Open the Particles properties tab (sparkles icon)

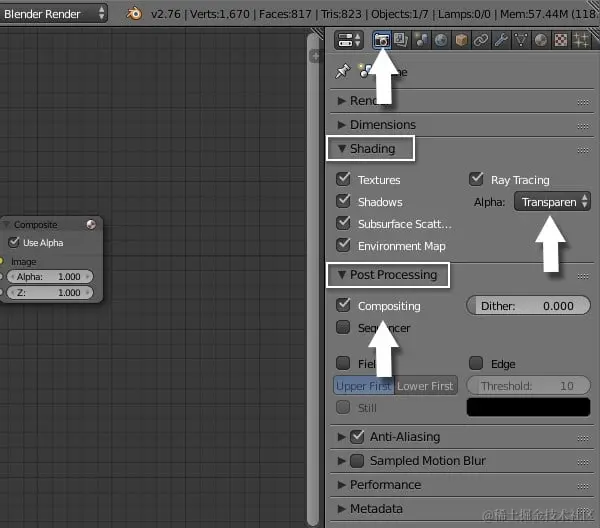click(580, 40)
